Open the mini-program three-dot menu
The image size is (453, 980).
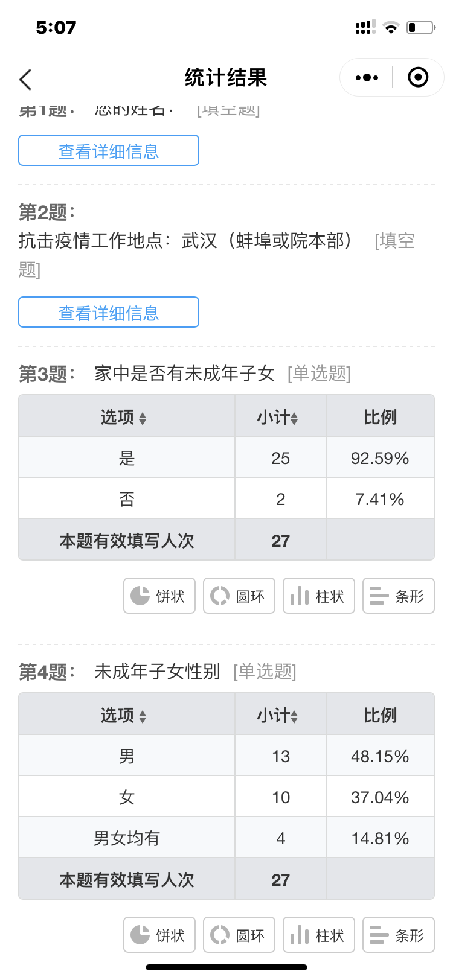click(367, 78)
